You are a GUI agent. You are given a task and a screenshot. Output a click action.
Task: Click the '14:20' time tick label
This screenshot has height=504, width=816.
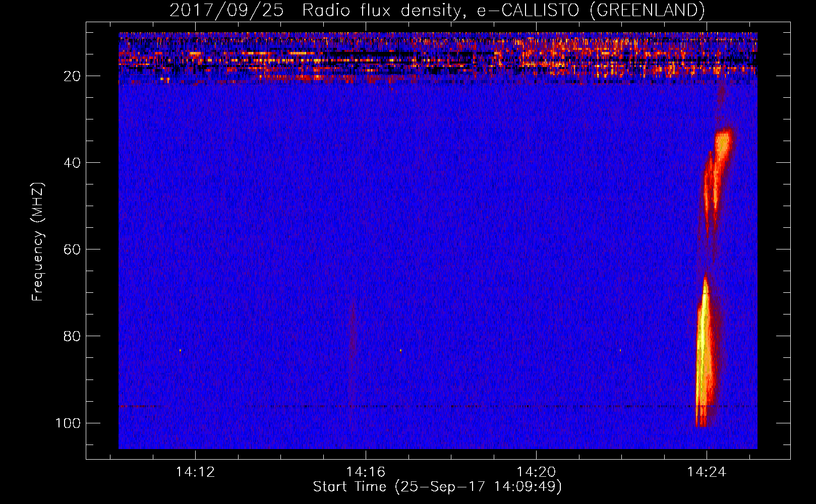coord(536,472)
